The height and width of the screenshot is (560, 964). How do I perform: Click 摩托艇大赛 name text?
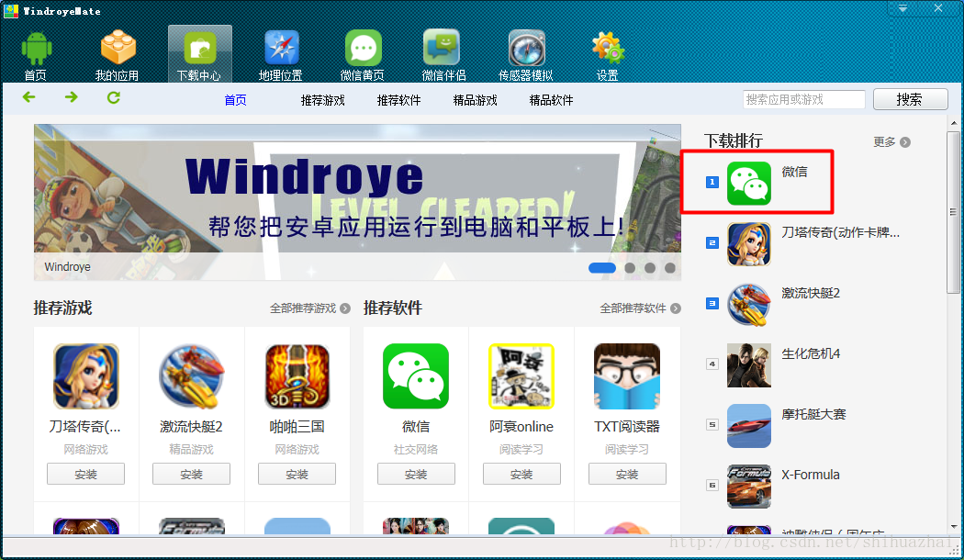pos(813,414)
